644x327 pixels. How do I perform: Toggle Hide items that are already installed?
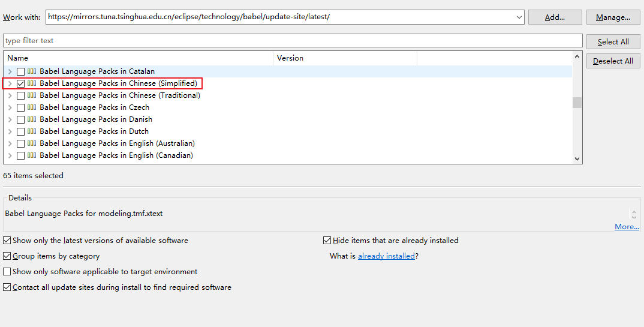[x=327, y=241]
